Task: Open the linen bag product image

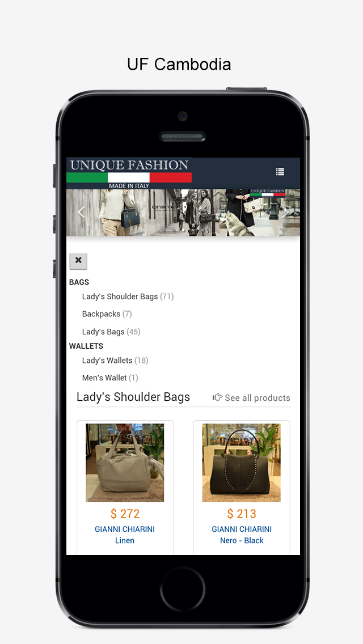Action: 125,463
